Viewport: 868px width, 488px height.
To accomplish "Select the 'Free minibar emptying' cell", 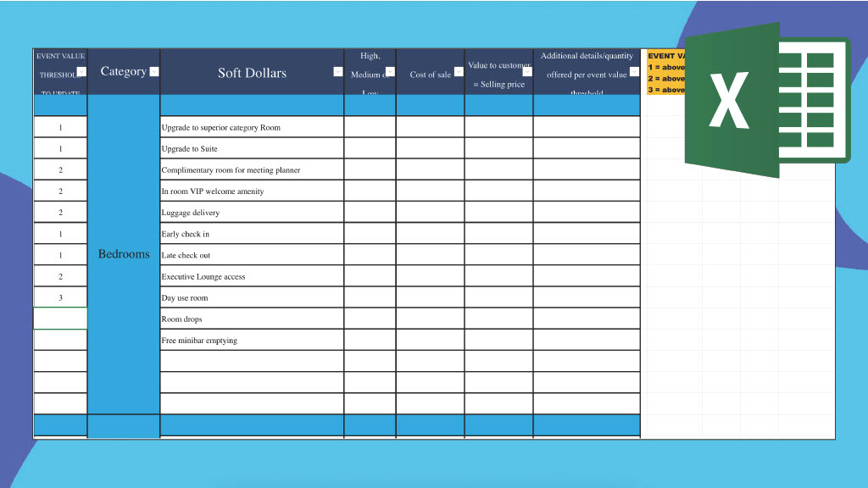I will click(x=252, y=340).
